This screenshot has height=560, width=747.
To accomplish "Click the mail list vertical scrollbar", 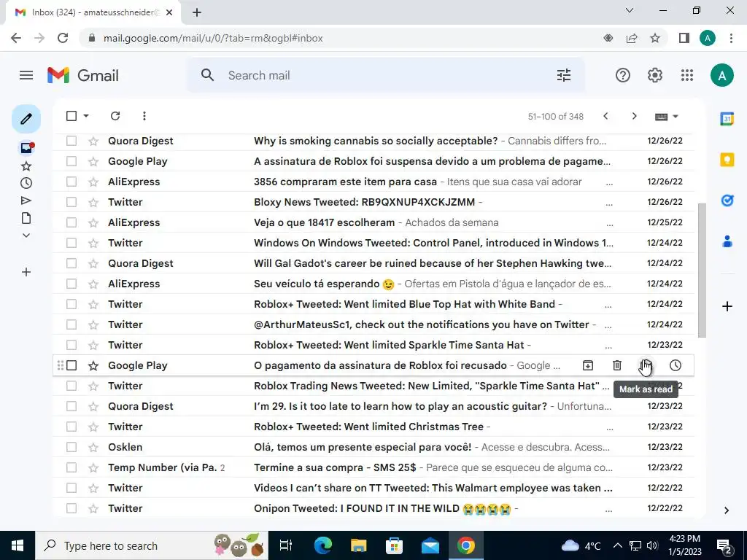I will [x=702, y=271].
